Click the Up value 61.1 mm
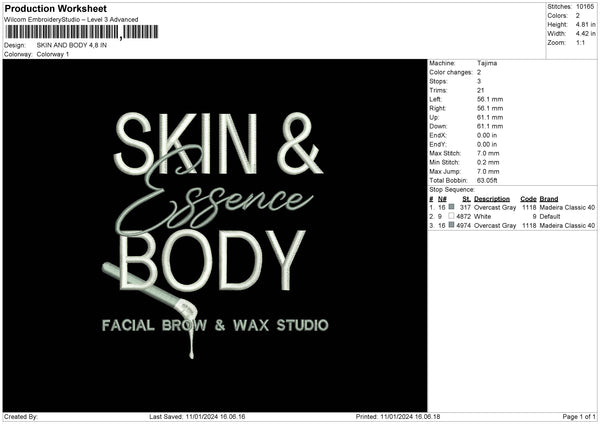This screenshot has width=600, height=424. coord(490,117)
